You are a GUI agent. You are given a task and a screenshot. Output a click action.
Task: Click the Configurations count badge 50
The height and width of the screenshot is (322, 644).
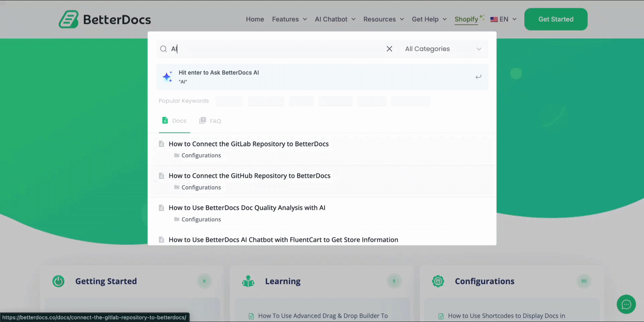point(584,281)
